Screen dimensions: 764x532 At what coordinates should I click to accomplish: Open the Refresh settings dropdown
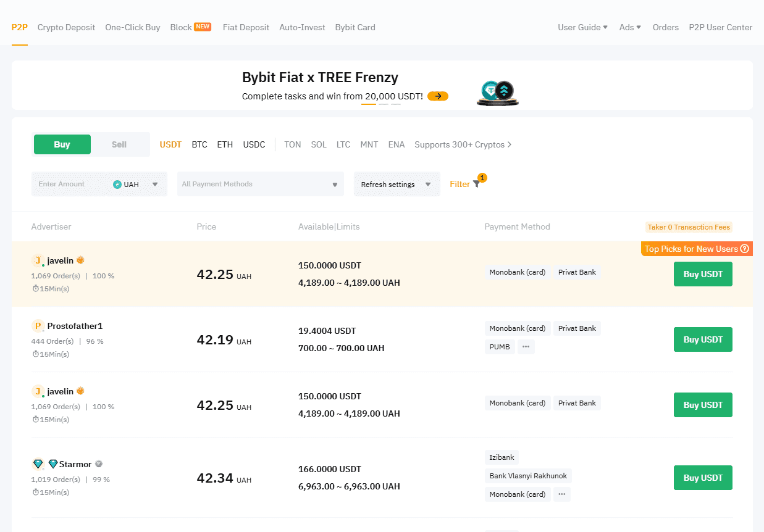tap(397, 184)
